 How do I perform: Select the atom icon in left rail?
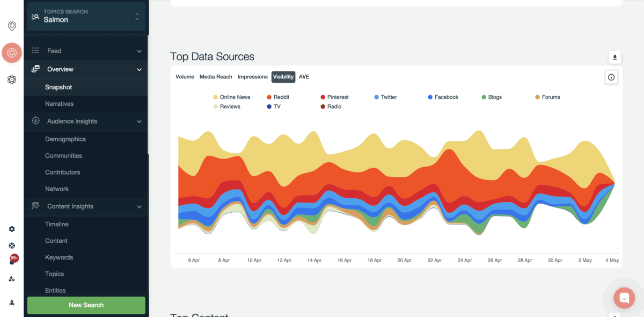[12, 80]
